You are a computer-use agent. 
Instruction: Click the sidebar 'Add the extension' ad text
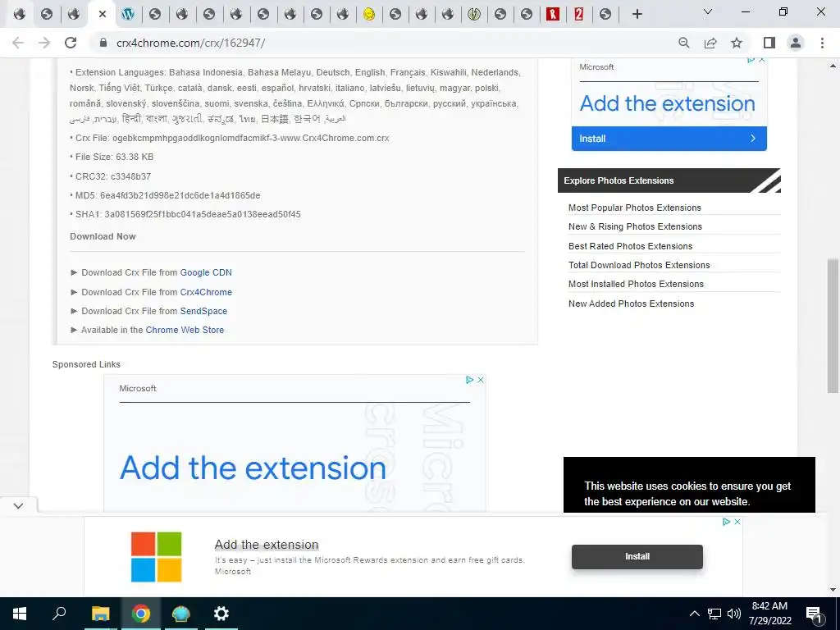pos(668,103)
